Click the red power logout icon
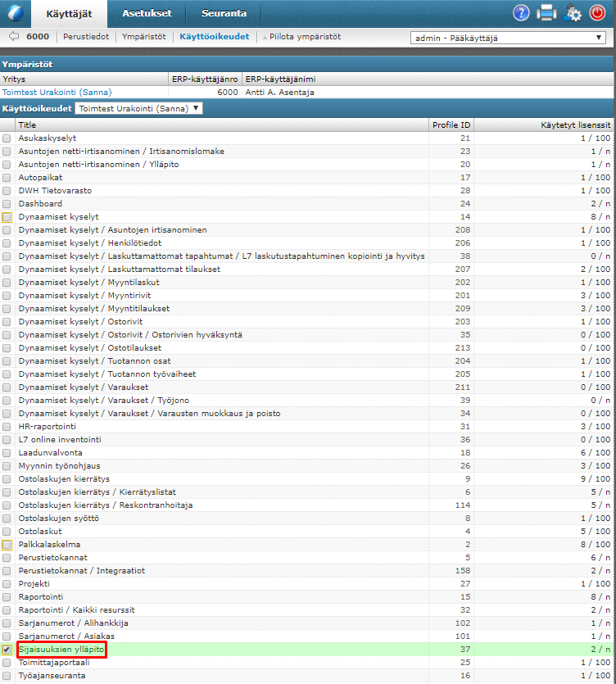The width and height of the screenshot is (616, 684). (x=597, y=13)
